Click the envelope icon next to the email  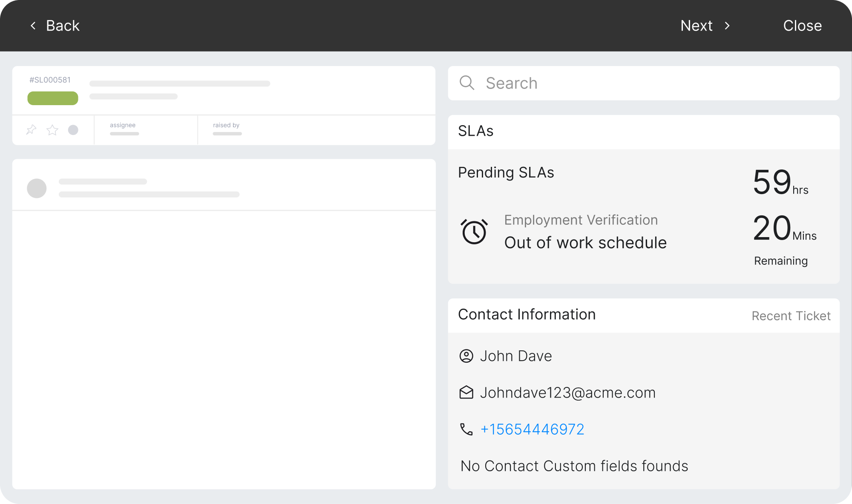pos(467,392)
